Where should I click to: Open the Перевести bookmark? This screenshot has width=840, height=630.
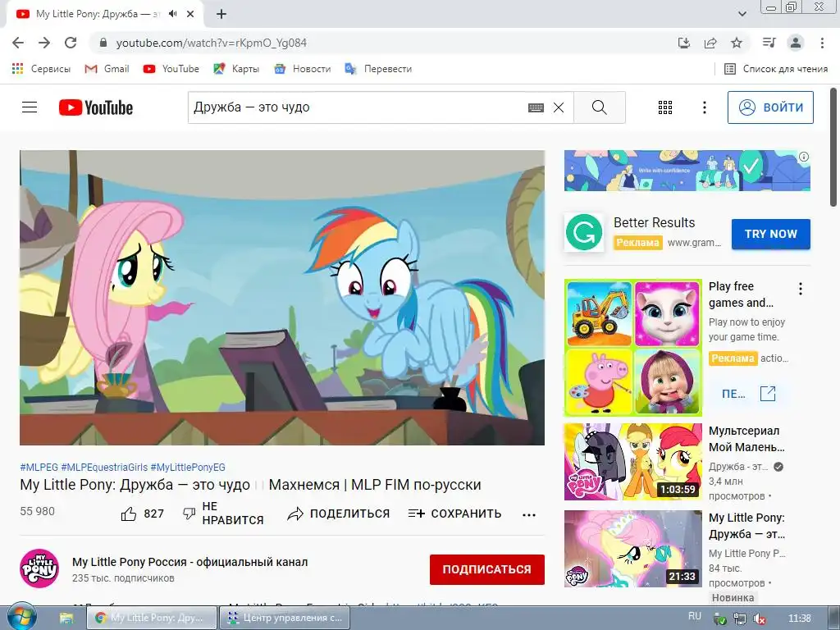(378, 69)
